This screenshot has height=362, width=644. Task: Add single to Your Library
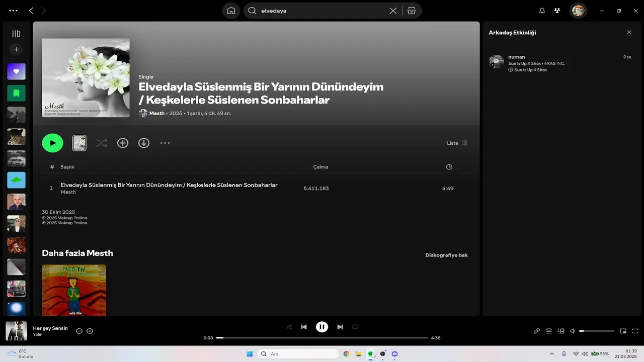click(123, 143)
